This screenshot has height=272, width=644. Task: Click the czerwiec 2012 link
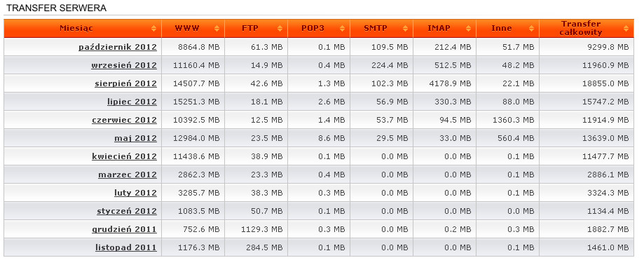coord(125,120)
